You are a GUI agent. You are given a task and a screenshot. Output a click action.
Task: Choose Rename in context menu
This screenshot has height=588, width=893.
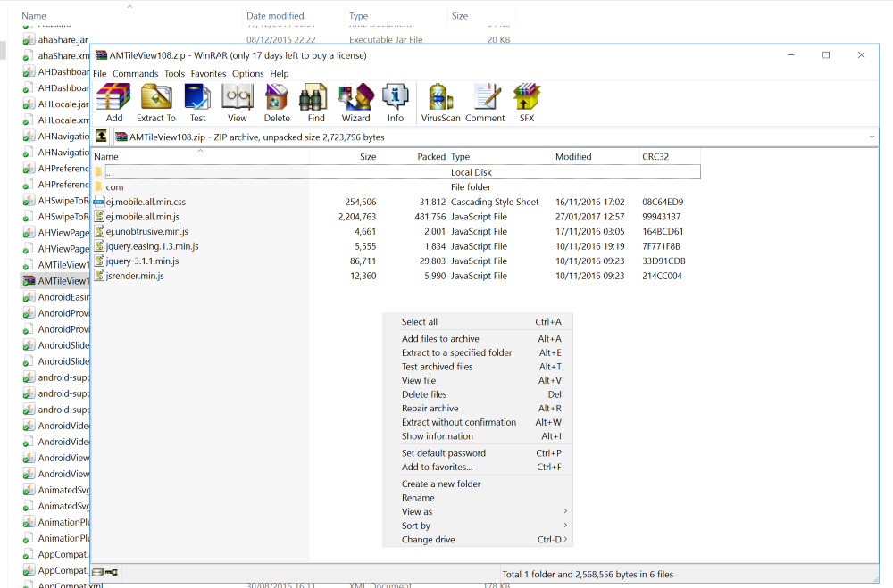click(x=477, y=498)
